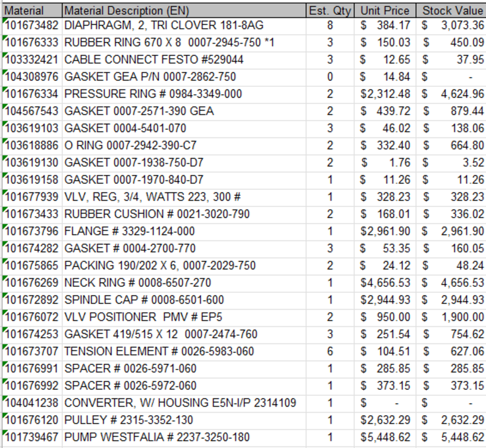Select SPINDLE CAP # 0008-6501-600 cell
This screenshot has height=448, width=486.
184,301
